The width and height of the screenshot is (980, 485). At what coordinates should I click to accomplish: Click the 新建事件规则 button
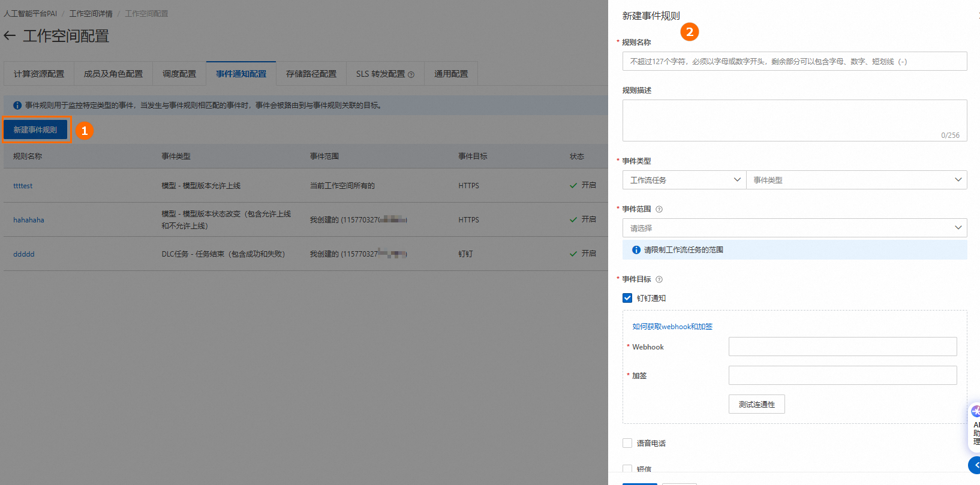click(35, 129)
